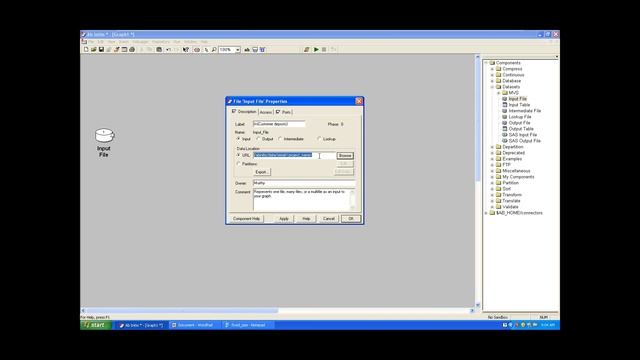Click the magnifier zoom tool icon
Image resolution: width=640 pixels, height=360 pixels.
(214, 49)
